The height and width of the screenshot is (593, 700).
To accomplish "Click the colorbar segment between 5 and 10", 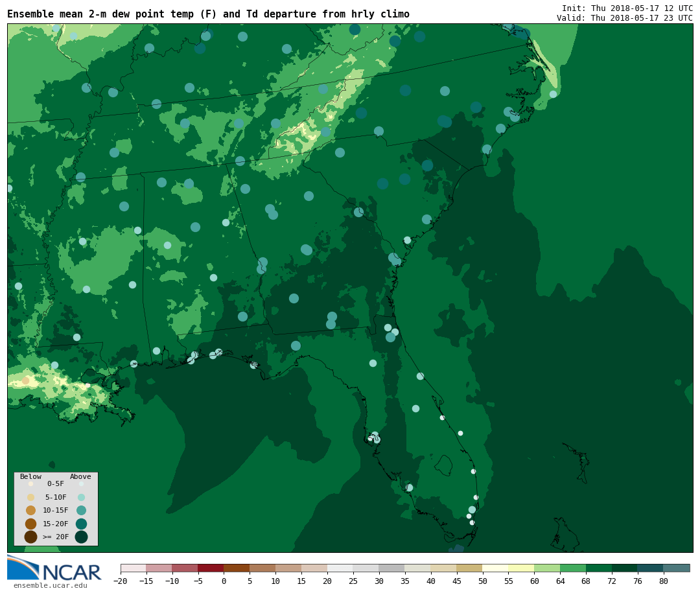I will pos(263,568).
